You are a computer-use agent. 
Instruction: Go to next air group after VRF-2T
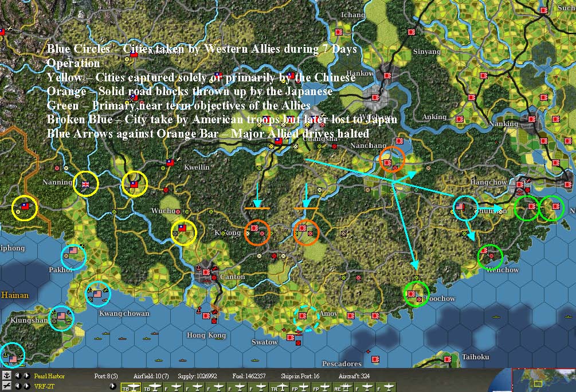pos(26,386)
